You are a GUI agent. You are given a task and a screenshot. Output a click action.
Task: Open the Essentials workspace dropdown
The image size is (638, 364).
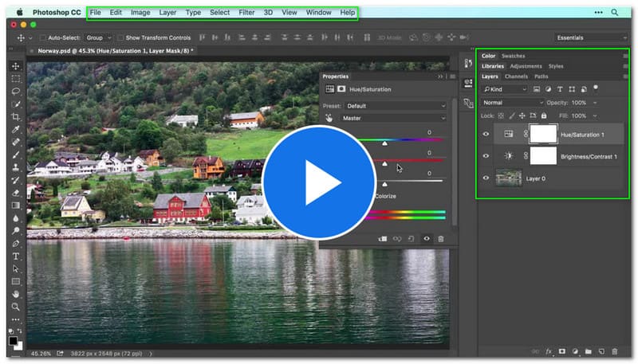[x=582, y=37]
